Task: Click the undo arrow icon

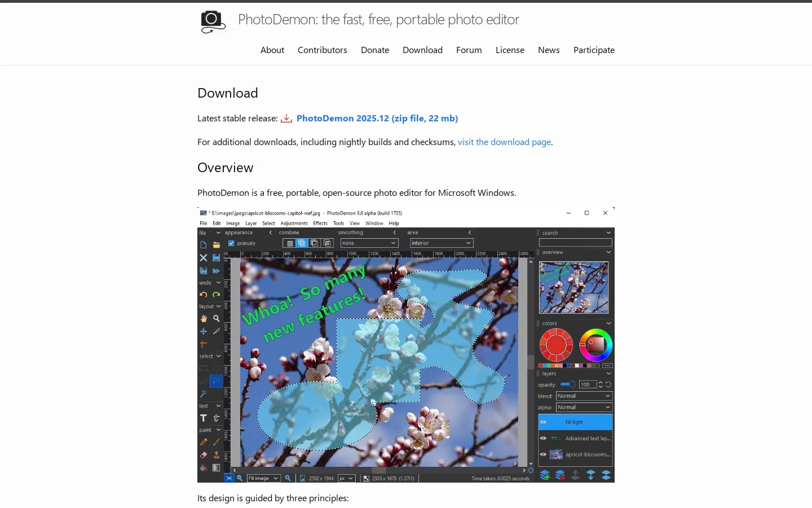Action: pos(204,295)
